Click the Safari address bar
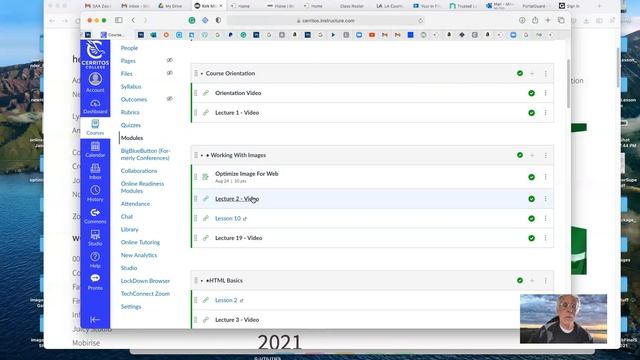The image size is (640, 360). tap(326, 20)
